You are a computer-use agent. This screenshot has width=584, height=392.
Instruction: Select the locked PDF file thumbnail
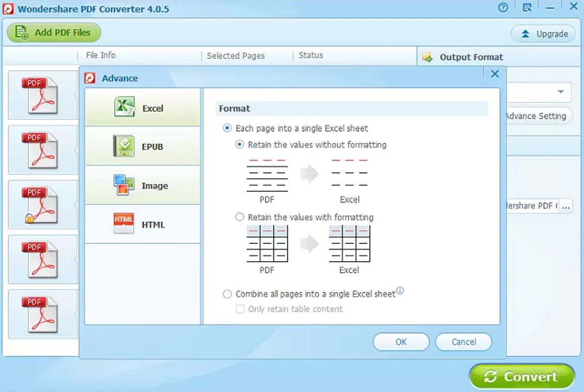42,205
